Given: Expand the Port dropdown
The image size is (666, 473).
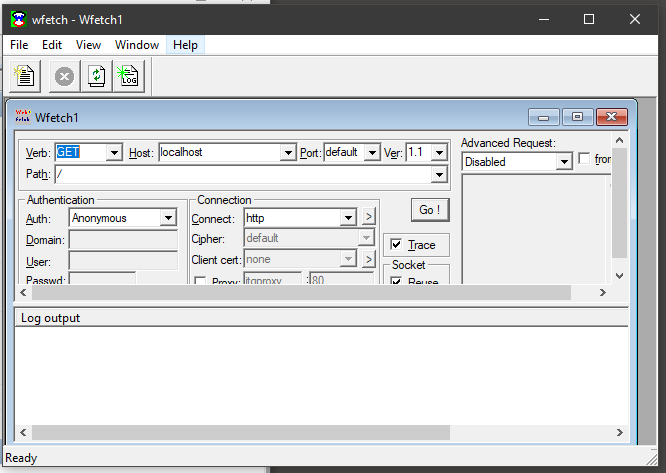Looking at the screenshot, I should [x=372, y=152].
